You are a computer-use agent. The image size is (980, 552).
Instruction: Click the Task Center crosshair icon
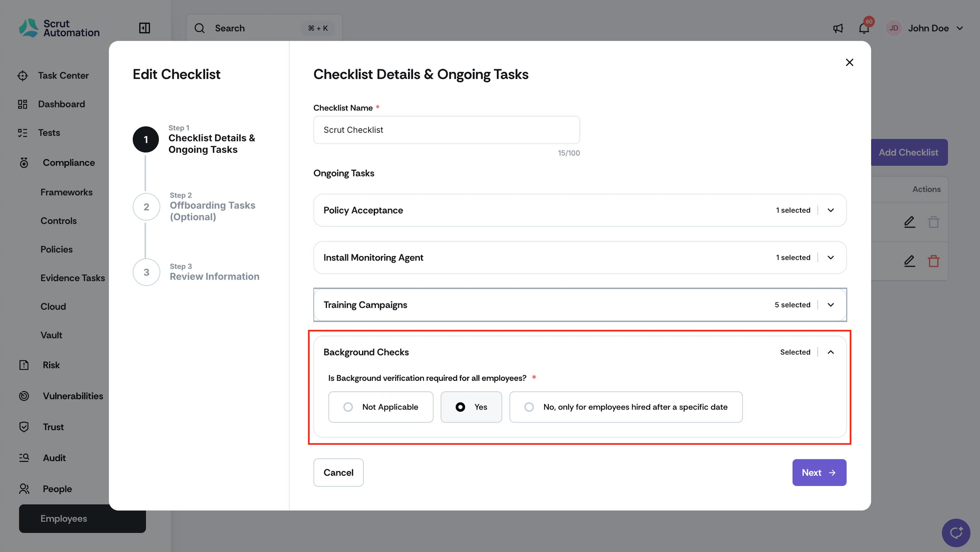click(23, 76)
